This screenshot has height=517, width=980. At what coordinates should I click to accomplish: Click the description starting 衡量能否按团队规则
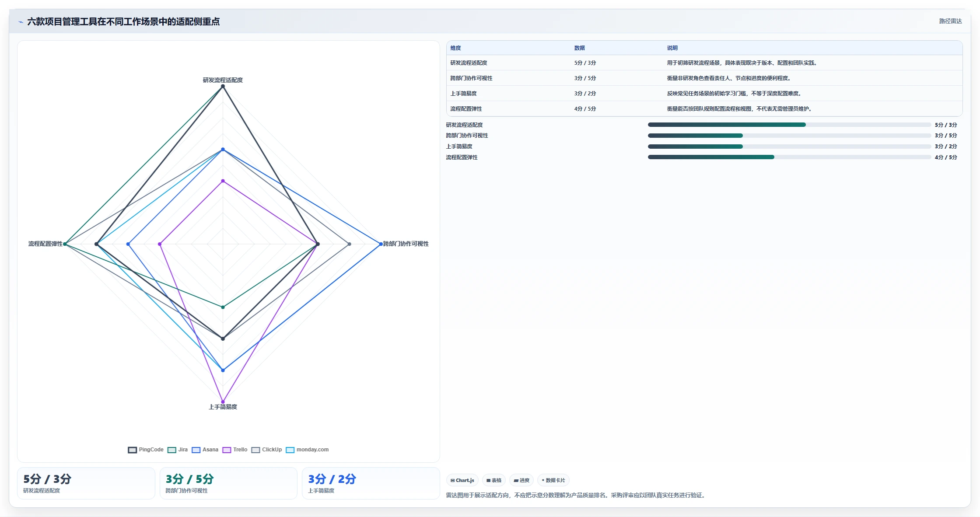(740, 109)
